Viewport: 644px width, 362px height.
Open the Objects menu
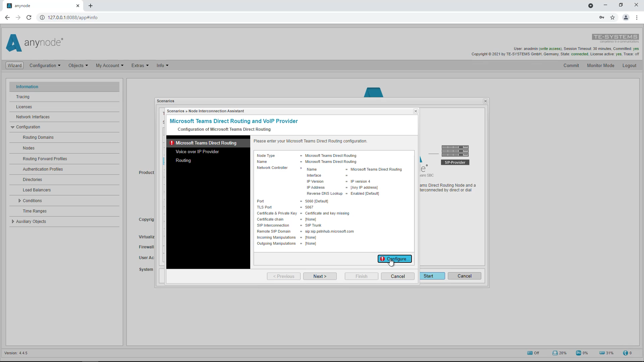[x=78, y=65]
